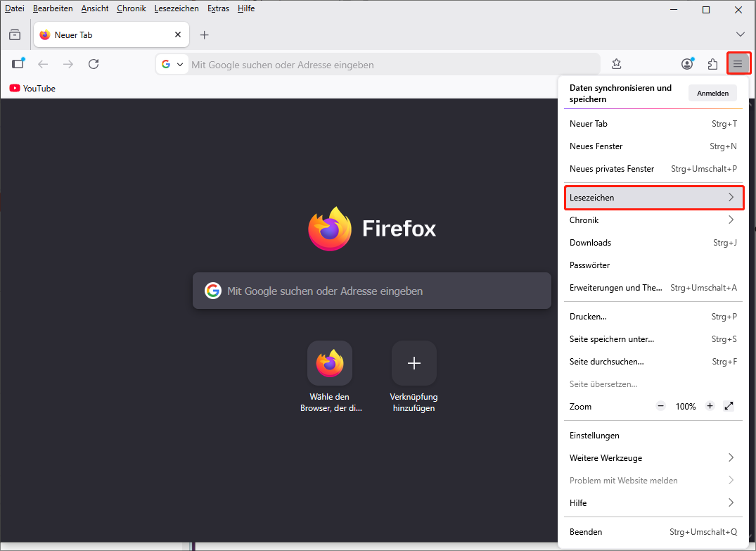
Task: Open Downloads from the application menu
Action: tap(653, 243)
